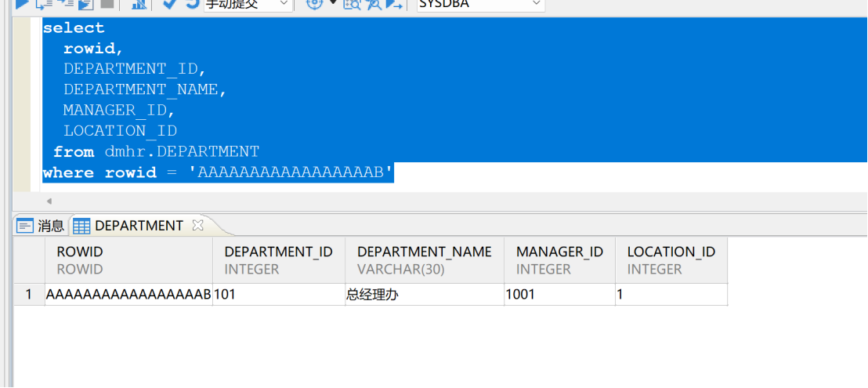Select the DEPARTMENT result tab
This screenshot has height=388, width=868.
click(x=139, y=225)
